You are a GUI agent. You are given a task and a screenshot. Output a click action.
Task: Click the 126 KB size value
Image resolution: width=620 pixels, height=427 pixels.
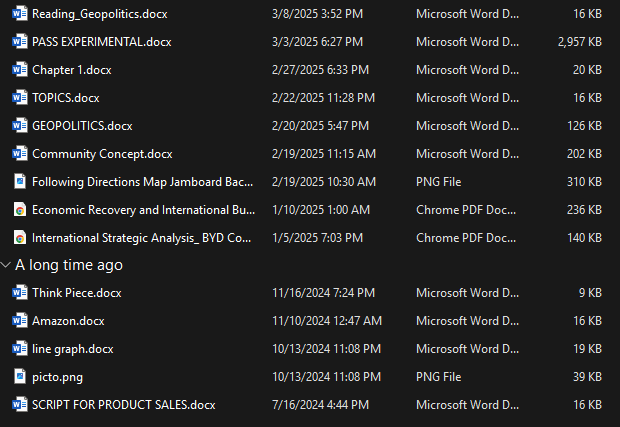(x=584, y=126)
